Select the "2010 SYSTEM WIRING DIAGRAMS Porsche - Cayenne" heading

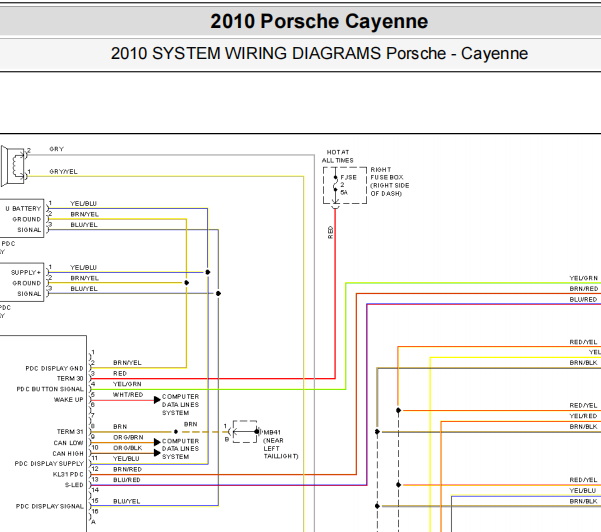click(319, 54)
